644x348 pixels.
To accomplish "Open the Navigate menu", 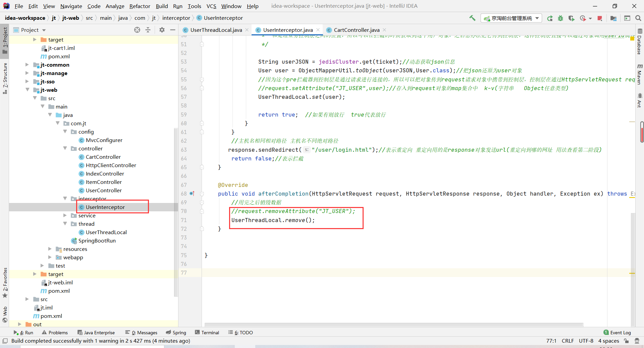I will tap(71, 6).
